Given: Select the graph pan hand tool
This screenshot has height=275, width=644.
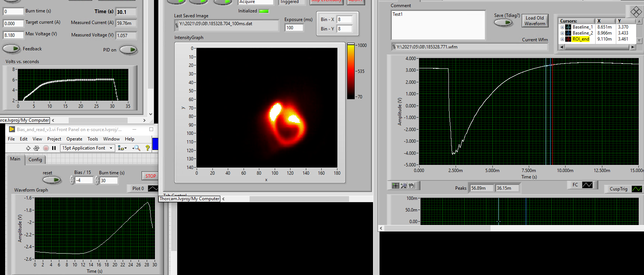Looking at the screenshot, I should pyautogui.click(x=411, y=186).
